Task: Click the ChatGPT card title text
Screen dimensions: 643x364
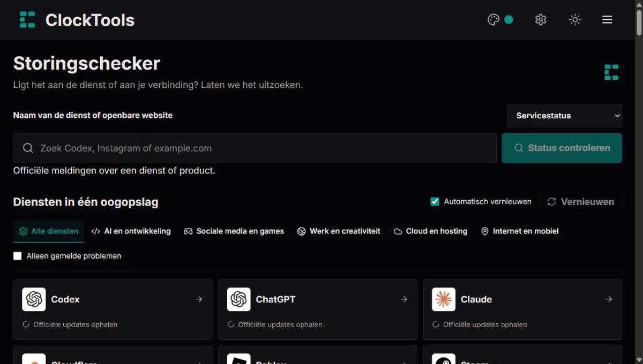Action: [275, 300]
